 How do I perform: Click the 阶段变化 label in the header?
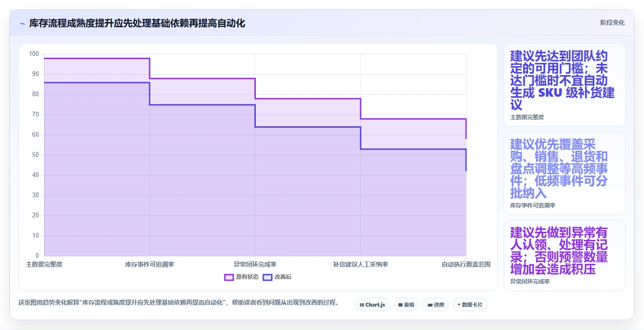613,23
